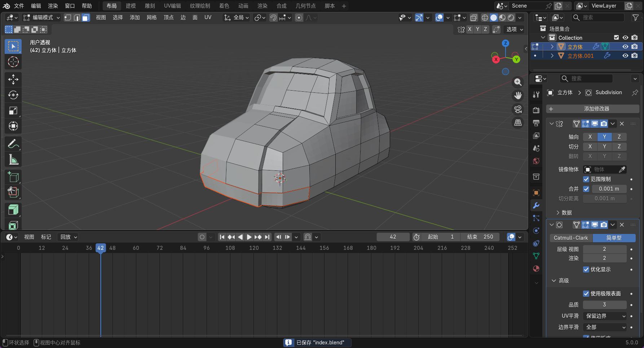Click the zoom magnifier viewport icon

tap(518, 82)
